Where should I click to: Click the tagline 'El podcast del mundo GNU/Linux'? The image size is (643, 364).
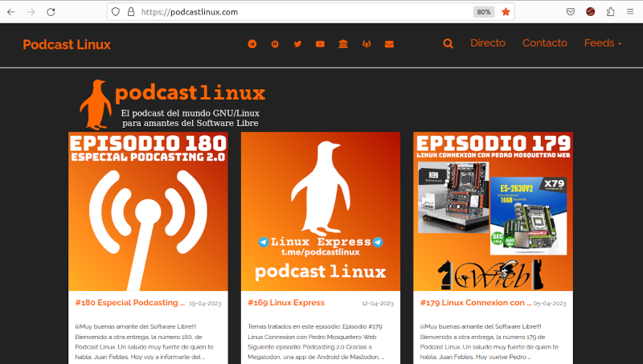(190, 113)
